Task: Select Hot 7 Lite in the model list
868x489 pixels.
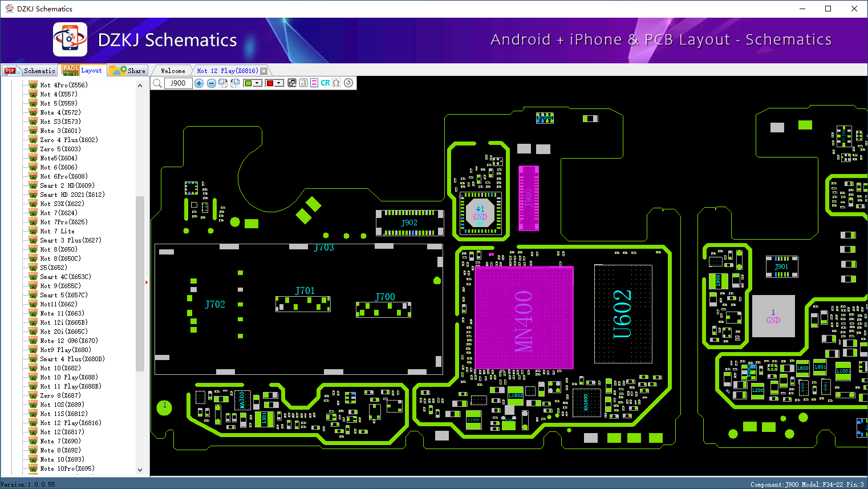Action: pos(57,231)
